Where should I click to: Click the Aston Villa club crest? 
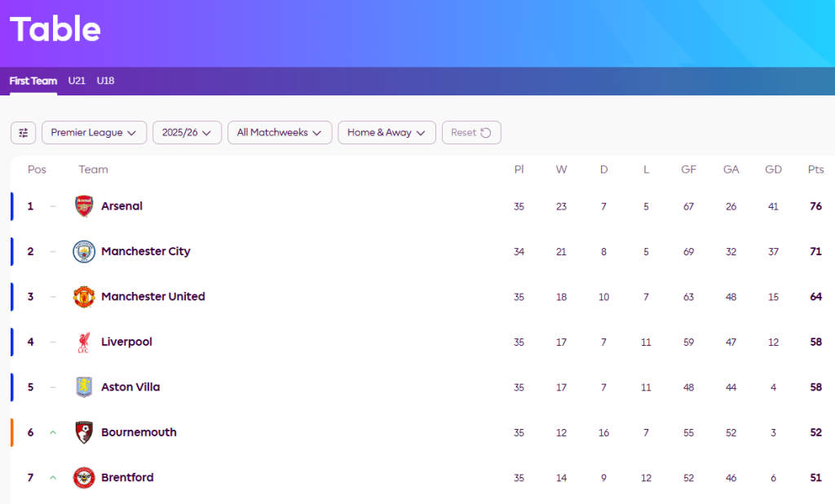click(84, 387)
